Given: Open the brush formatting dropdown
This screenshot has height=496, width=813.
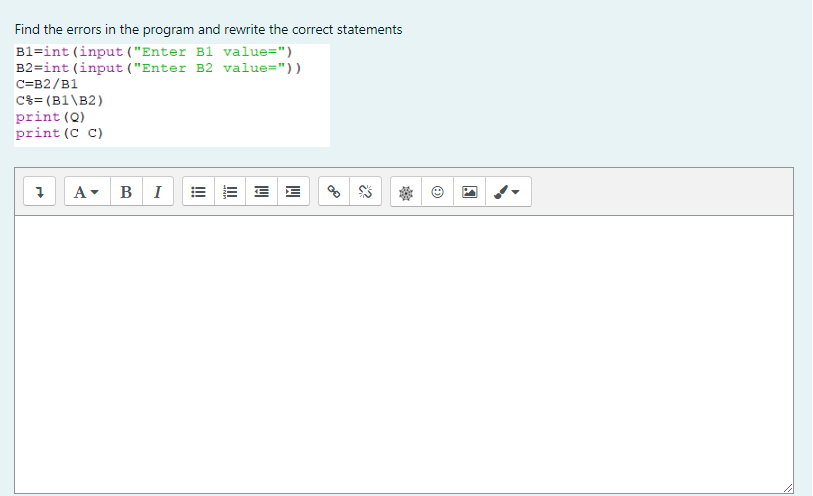Looking at the screenshot, I should pyautogui.click(x=508, y=192).
